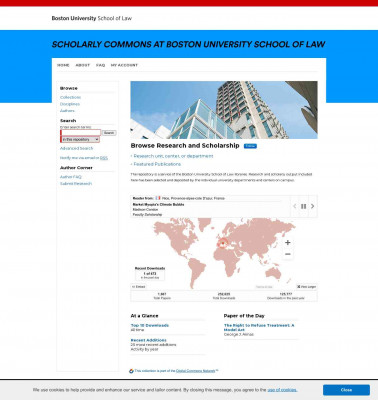Click the Total Downloads statistic
The image size is (378, 400).
coord(224,296)
